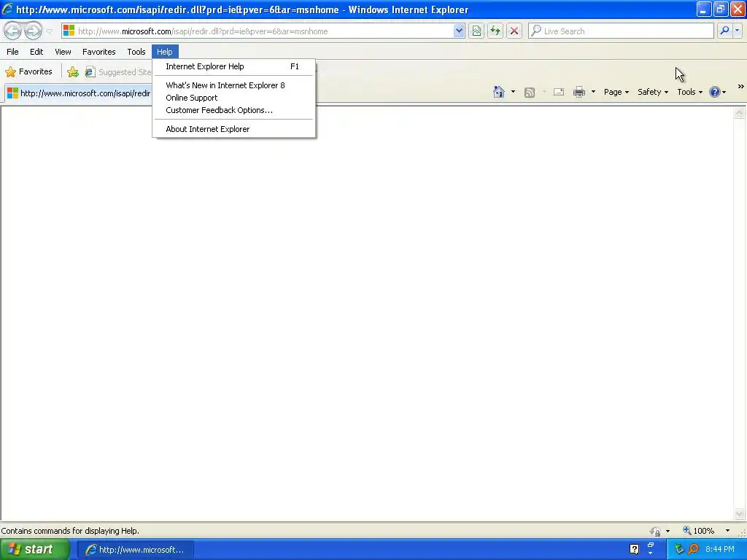The image size is (747, 560).
Task: Toggle the Compatibility View icon
Action: coord(476,31)
